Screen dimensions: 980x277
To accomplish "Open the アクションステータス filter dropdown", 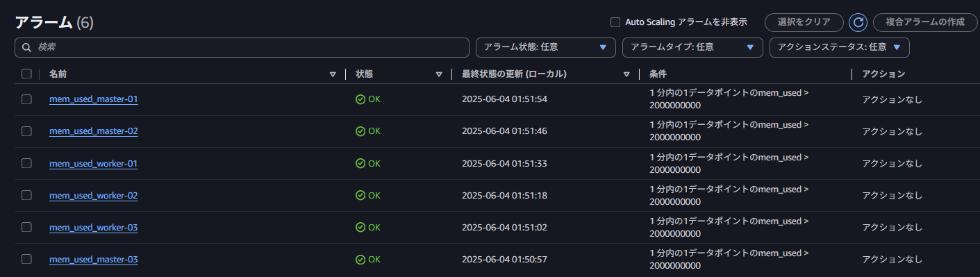I will pyautogui.click(x=840, y=47).
